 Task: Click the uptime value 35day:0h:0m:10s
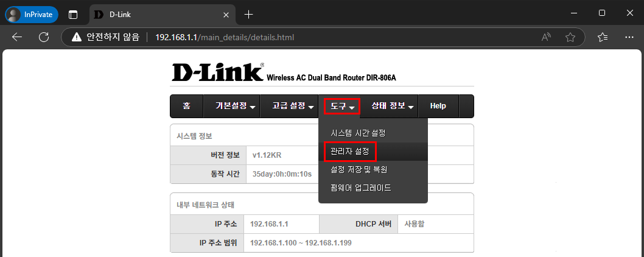282,174
